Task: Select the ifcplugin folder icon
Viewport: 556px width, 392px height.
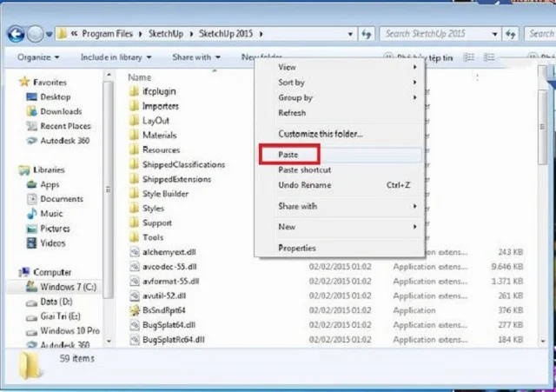Action: pyautogui.click(x=134, y=91)
